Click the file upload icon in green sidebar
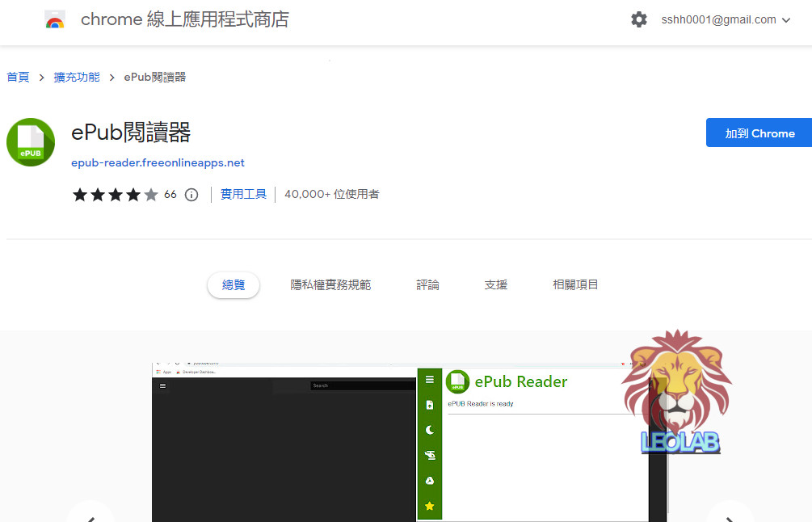This screenshot has width=812, height=522. [x=429, y=405]
